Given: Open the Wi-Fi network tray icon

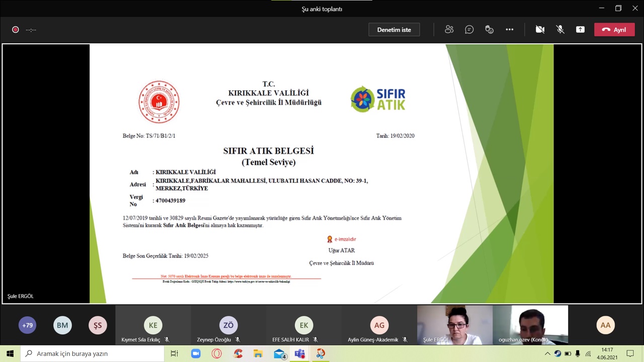Looking at the screenshot, I should coord(588,354).
